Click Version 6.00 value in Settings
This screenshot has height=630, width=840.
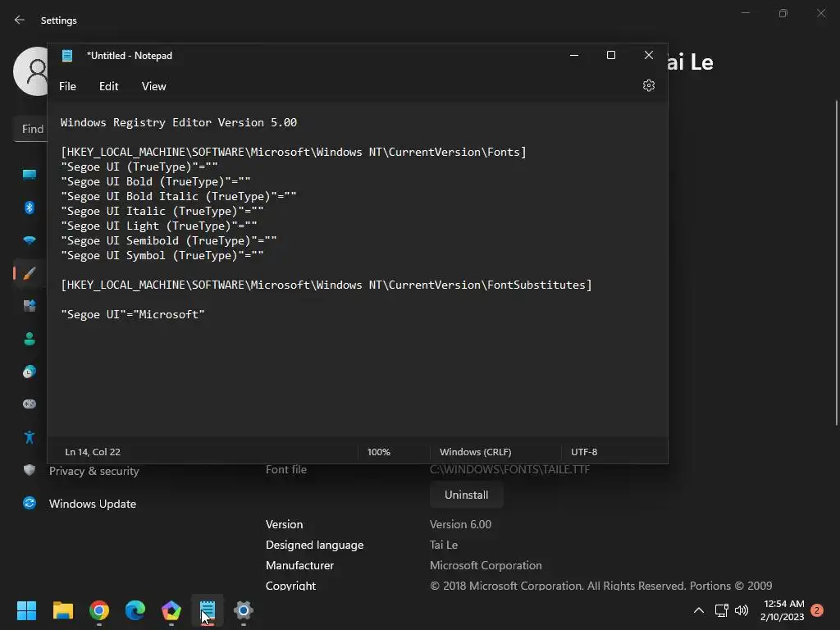pyautogui.click(x=460, y=524)
